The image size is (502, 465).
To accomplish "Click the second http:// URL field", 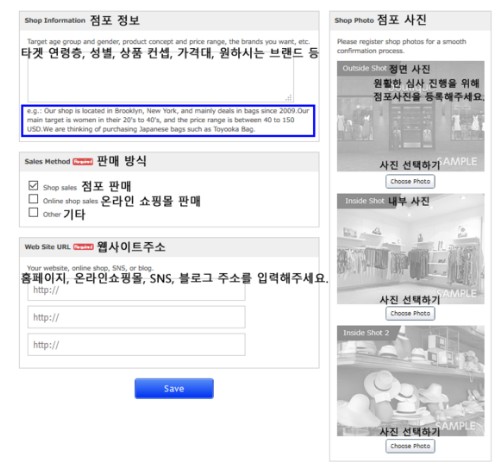I will pyautogui.click(x=136, y=317).
